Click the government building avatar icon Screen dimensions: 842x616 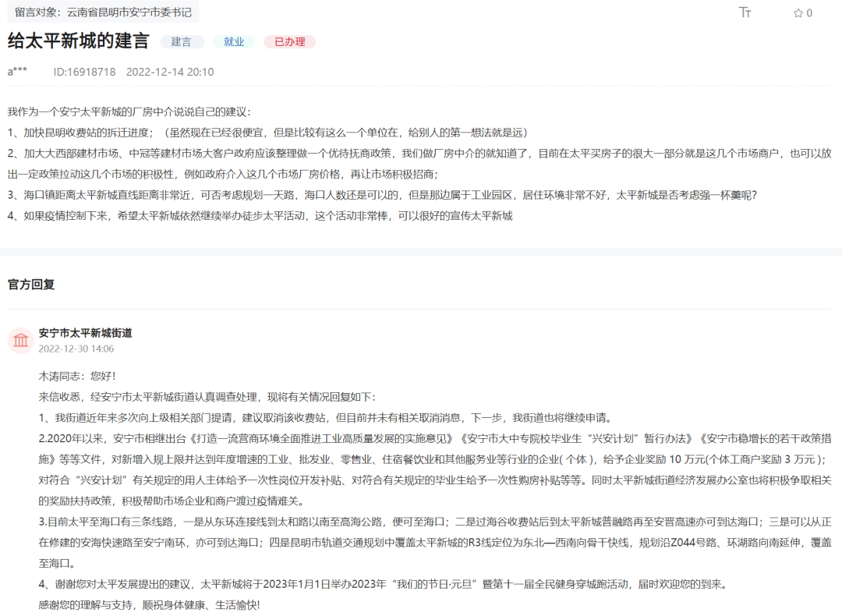(x=20, y=339)
